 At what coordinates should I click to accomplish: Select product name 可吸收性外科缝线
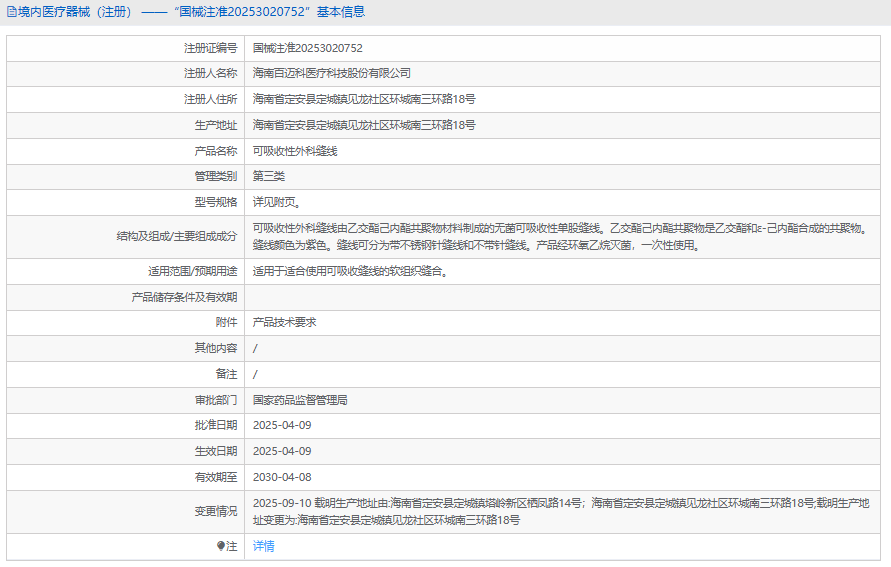click(x=295, y=151)
